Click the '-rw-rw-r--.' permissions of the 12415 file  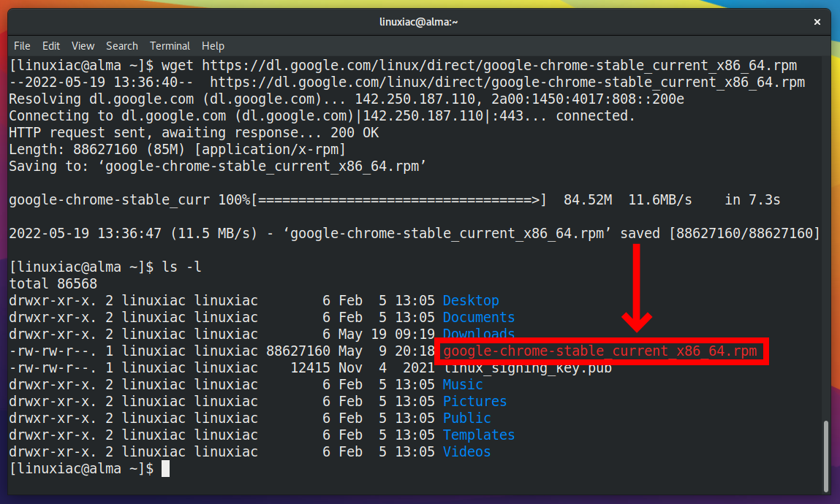(x=53, y=367)
